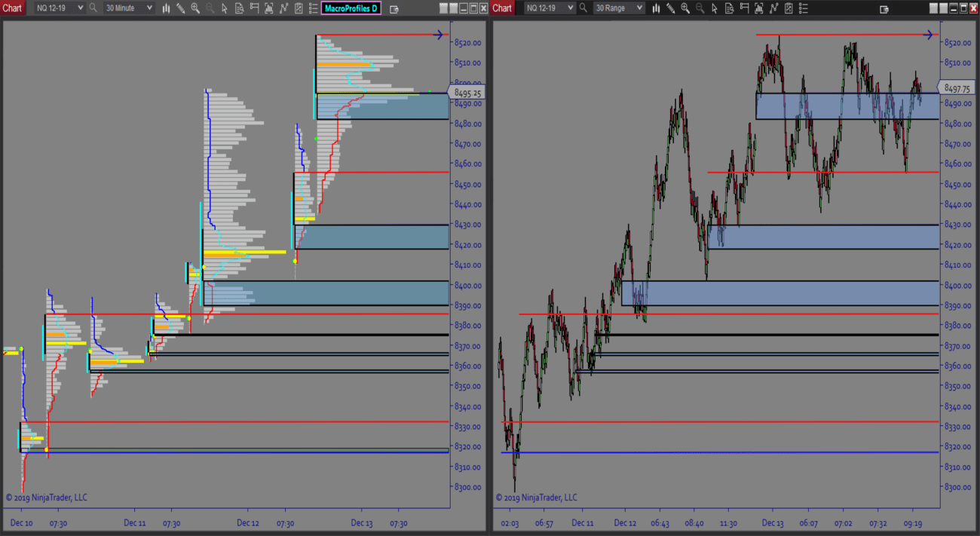Select the cursor pointer tool in left chart
Viewport: 980px width, 536px height.
(x=225, y=8)
